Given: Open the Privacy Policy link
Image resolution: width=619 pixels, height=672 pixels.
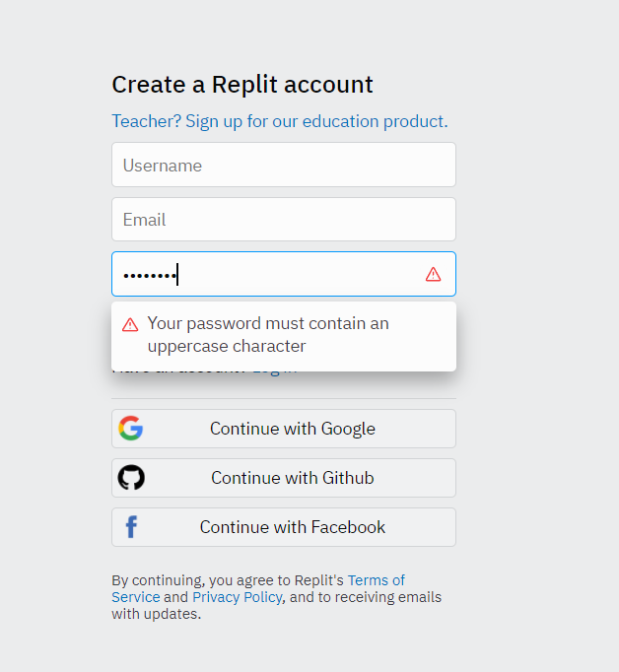Looking at the screenshot, I should click(x=237, y=597).
